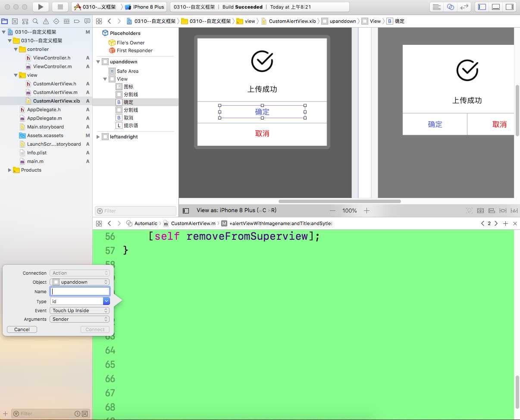The height and width of the screenshot is (420, 520).
Task: Go back in assistant editor history
Action: (x=110, y=223)
